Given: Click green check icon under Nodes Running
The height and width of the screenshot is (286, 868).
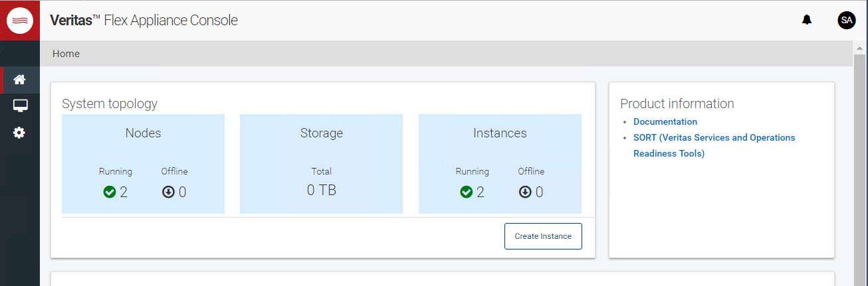Looking at the screenshot, I should click(110, 192).
